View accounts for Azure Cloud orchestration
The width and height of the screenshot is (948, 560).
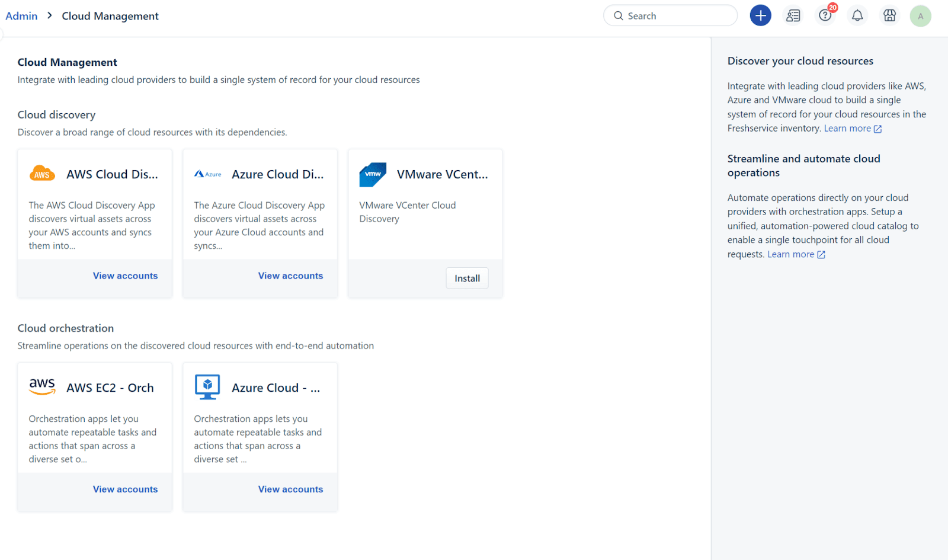point(290,489)
